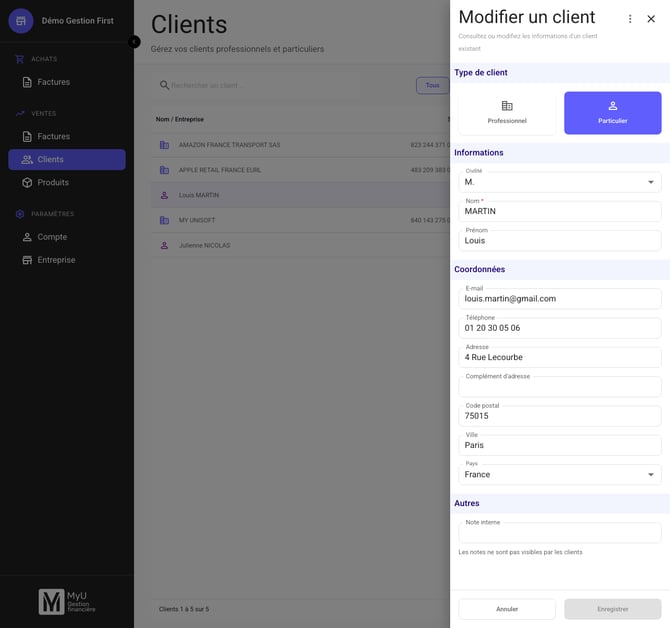Click the magnifier search icon
The height and width of the screenshot is (628, 670).
pos(164,85)
